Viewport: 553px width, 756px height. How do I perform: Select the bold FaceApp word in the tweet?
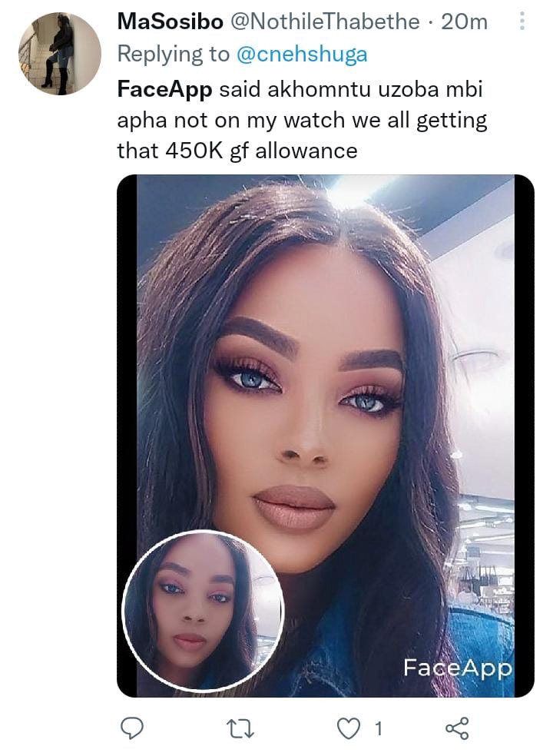tap(164, 90)
